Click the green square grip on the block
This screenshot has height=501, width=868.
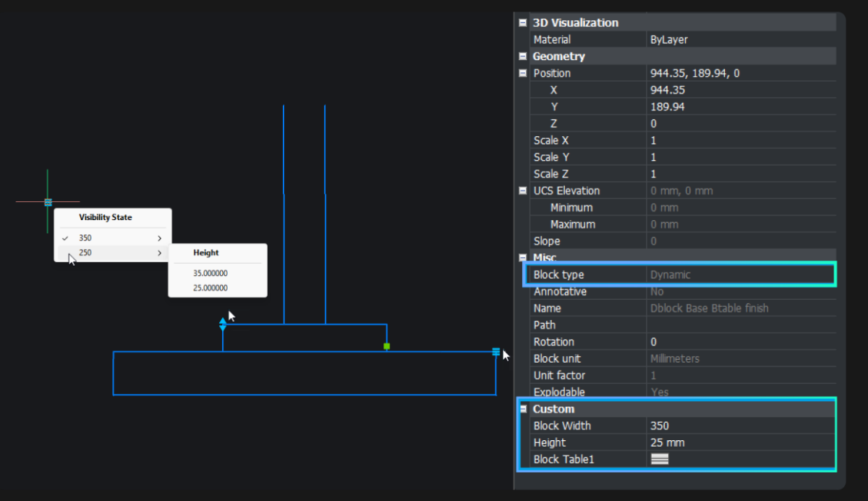tap(387, 348)
